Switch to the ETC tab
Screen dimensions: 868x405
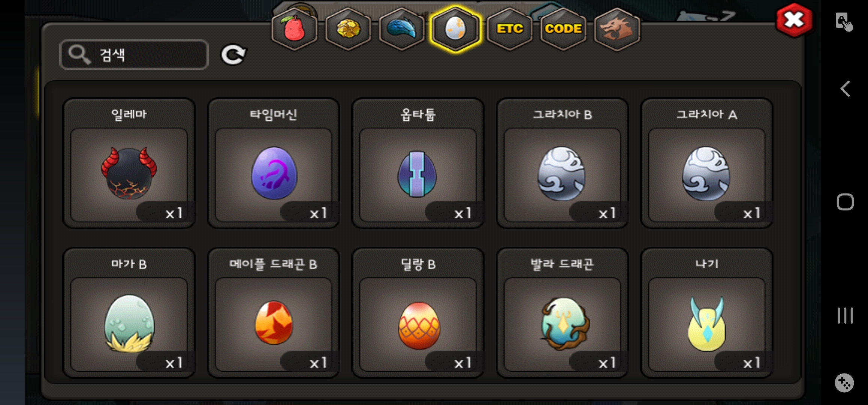510,29
